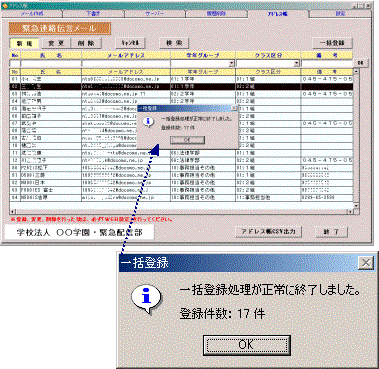379x369 pixels.
Task: Click the small button right of 備考 input
Action: click(360, 63)
